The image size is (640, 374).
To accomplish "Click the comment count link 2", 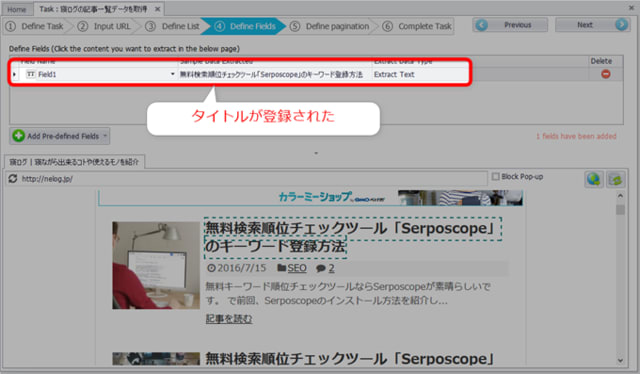I will pyautogui.click(x=331, y=268).
